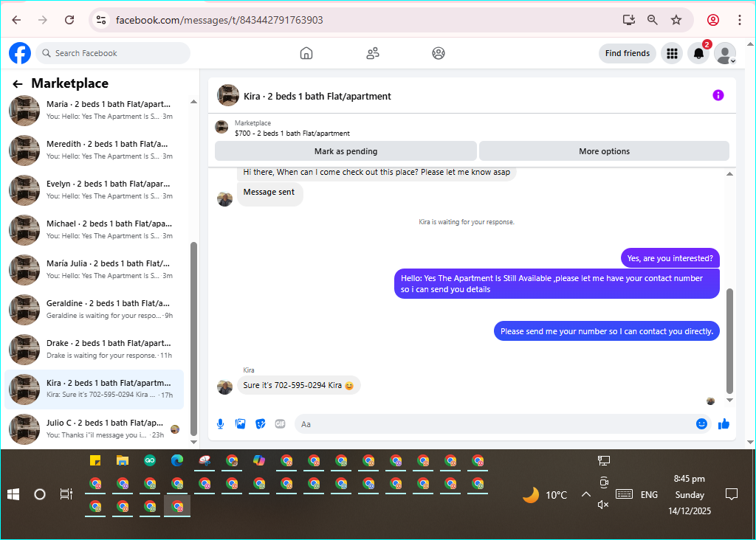
Task: Click Kira's chat header title
Action: point(317,97)
